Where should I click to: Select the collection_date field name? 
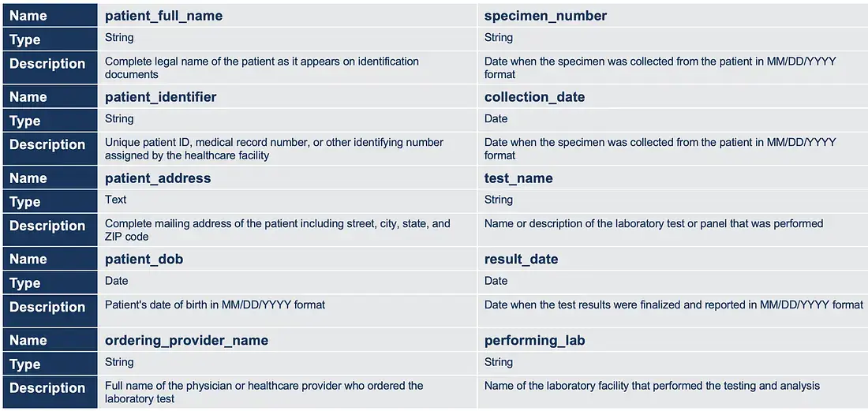point(535,97)
